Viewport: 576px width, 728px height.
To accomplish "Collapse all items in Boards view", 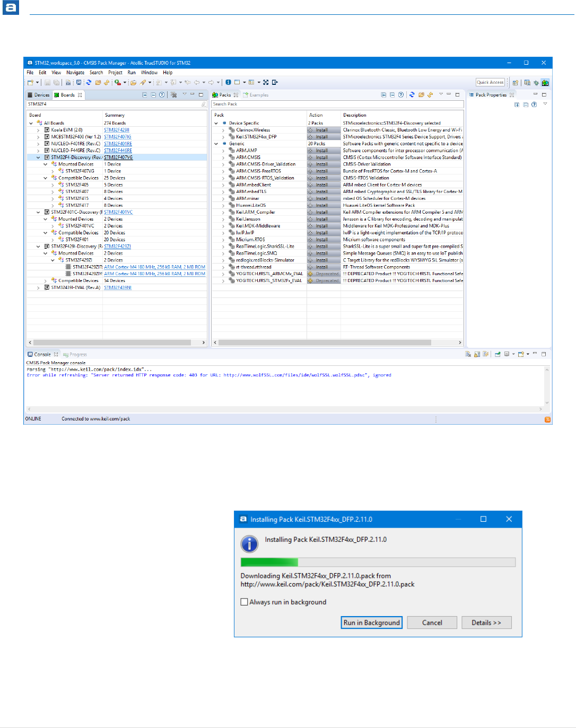I will tap(153, 95).
